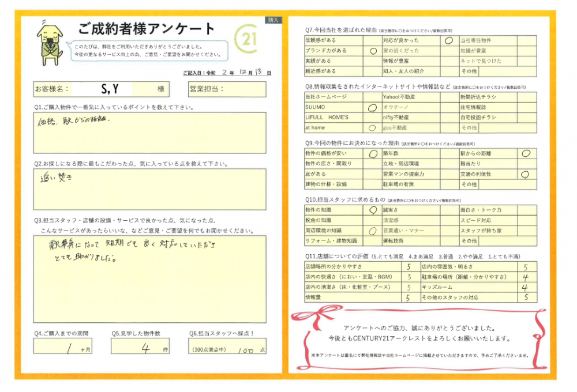Toggle the 対応が良かった check cell
This screenshot has width=577, height=392.
point(448,40)
